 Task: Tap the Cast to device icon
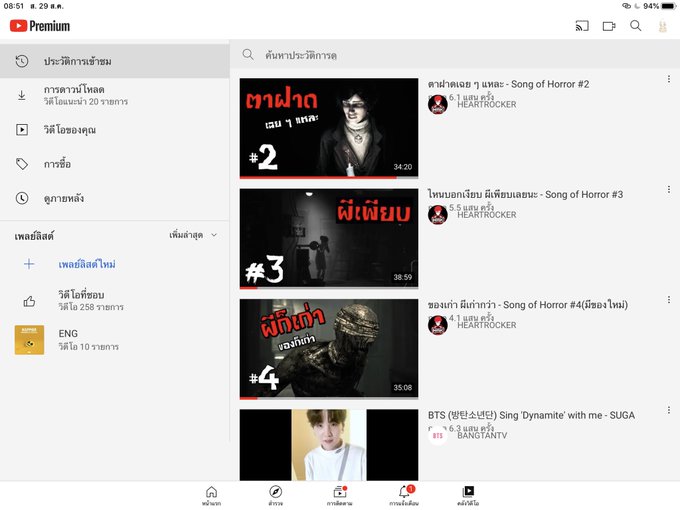(x=582, y=26)
